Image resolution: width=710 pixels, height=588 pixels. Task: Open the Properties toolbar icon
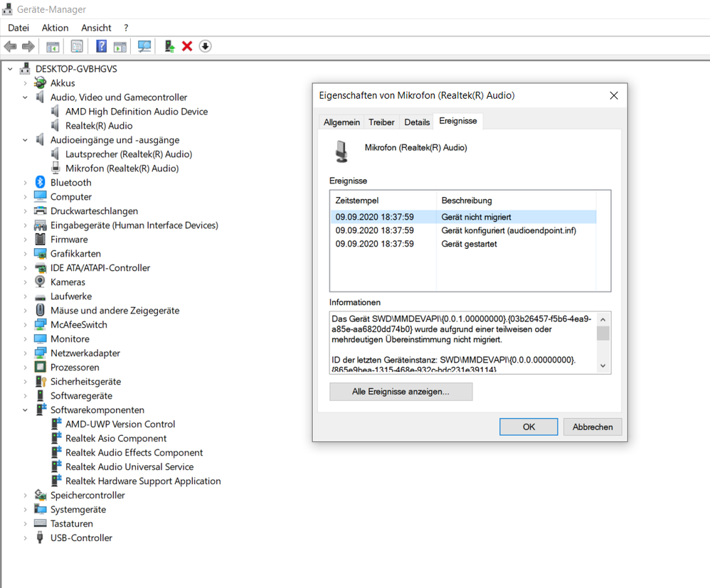point(77,46)
